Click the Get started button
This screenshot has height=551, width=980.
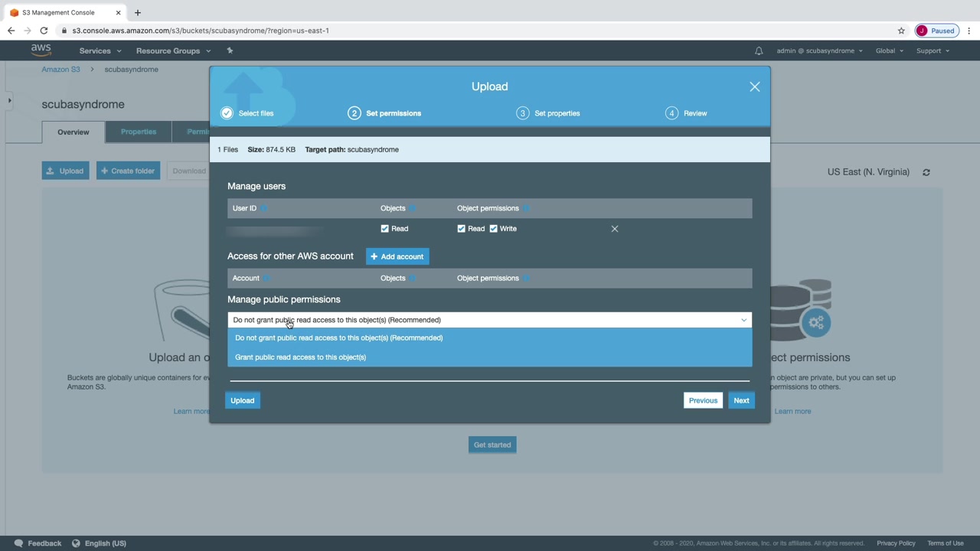(x=492, y=445)
